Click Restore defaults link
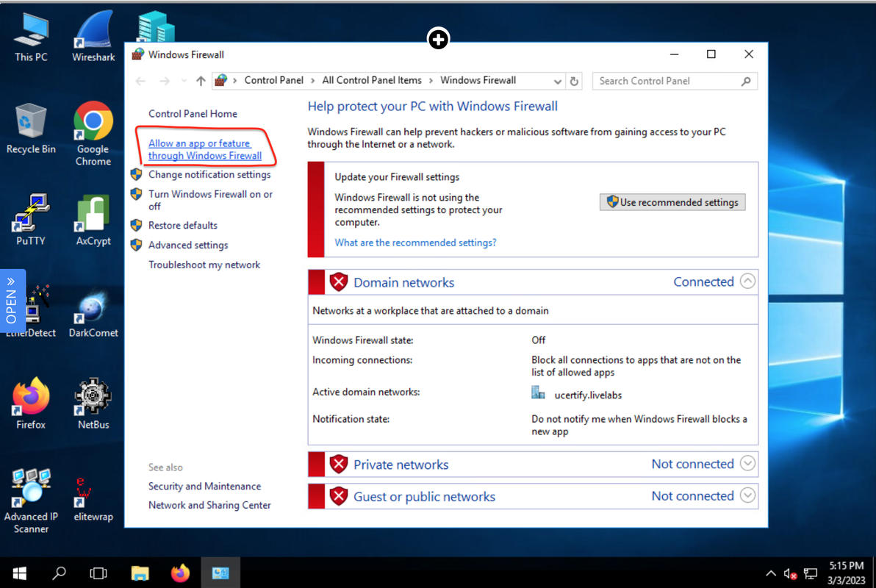 183,225
